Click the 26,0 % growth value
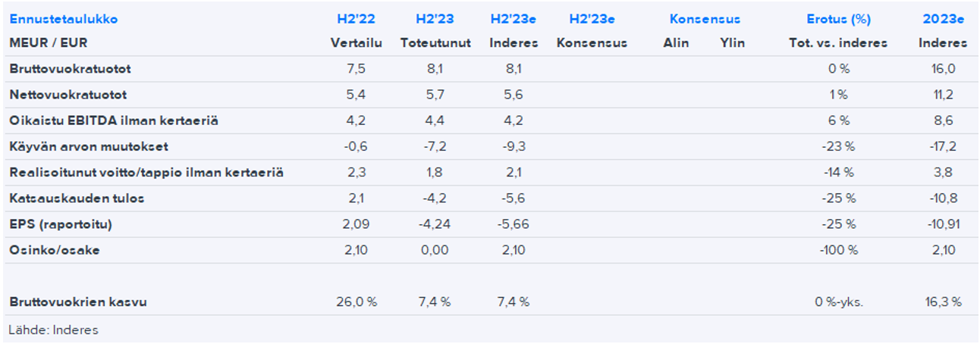 (x=357, y=302)
